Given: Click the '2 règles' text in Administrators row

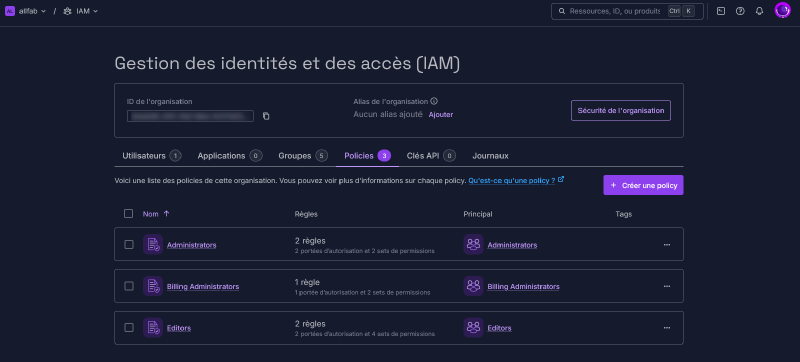Looking at the screenshot, I should tap(310, 241).
